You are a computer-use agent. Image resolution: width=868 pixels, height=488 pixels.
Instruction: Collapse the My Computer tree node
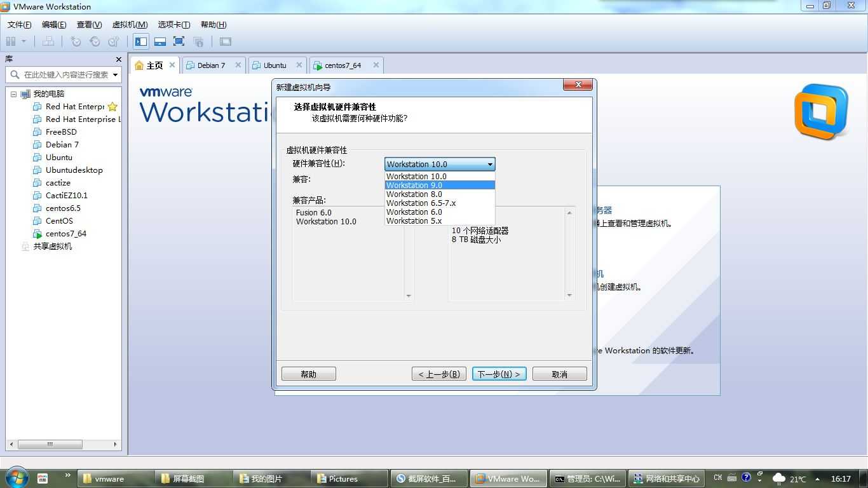tap(13, 94)
